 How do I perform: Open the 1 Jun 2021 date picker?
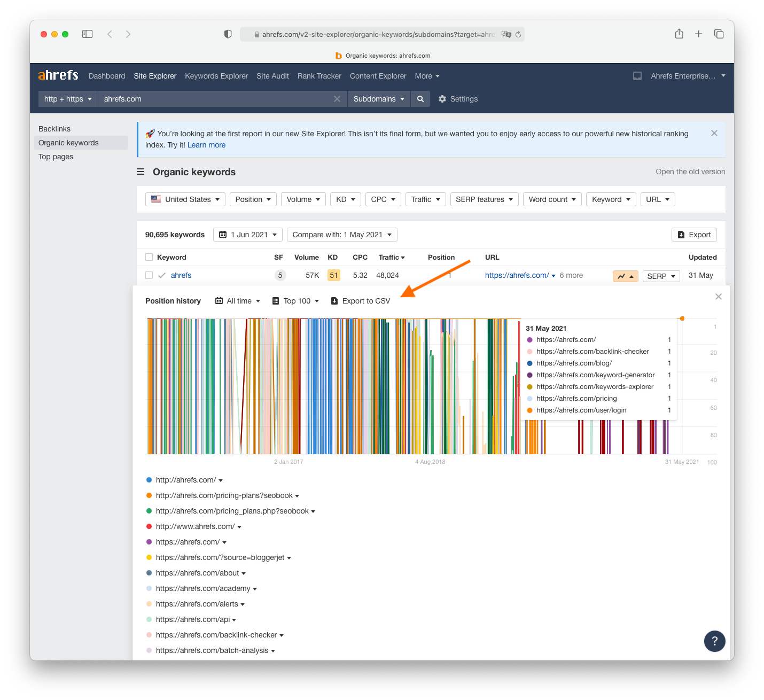(248, 235)
